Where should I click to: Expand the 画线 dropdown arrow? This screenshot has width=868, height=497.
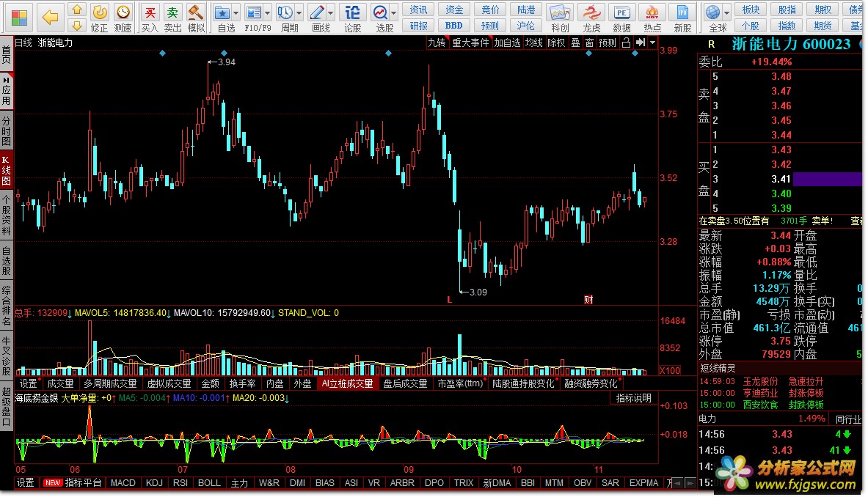(x=331, y=12)
